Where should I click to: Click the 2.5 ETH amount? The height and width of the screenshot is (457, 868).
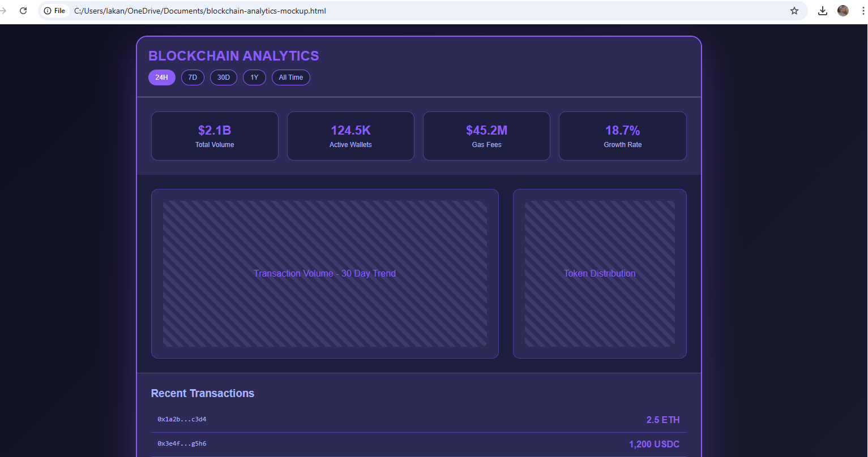(x=663, y=420)
